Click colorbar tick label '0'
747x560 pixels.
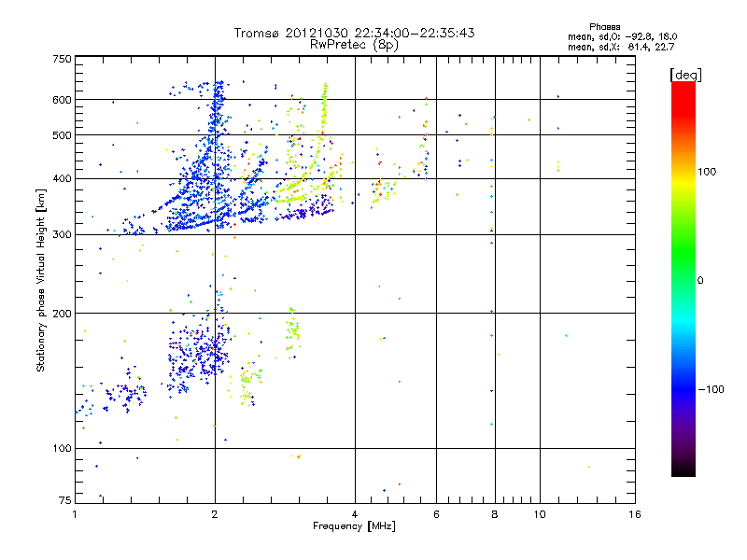point(700,281)
